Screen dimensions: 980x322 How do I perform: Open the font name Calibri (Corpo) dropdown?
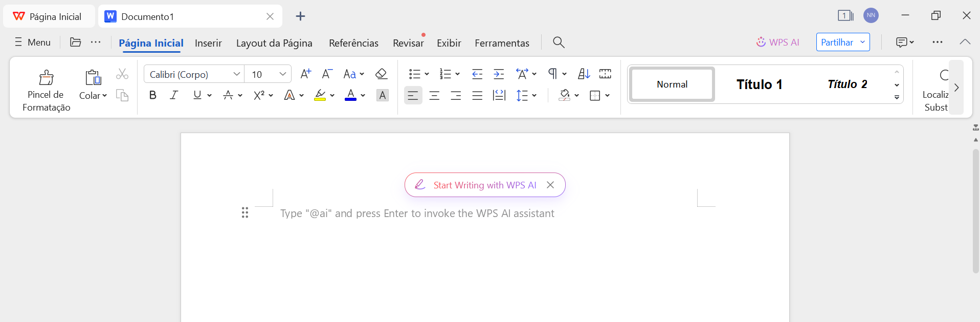click(x=237, y=74)
